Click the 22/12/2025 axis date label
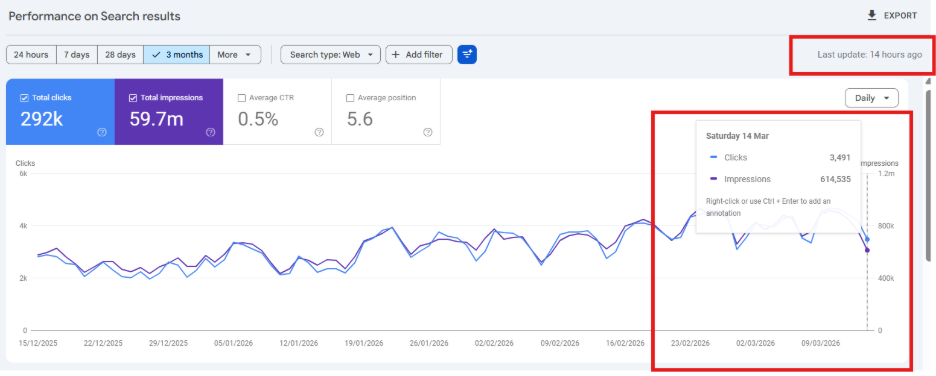Viewport: 936px width, 376px height. point(103,343)
